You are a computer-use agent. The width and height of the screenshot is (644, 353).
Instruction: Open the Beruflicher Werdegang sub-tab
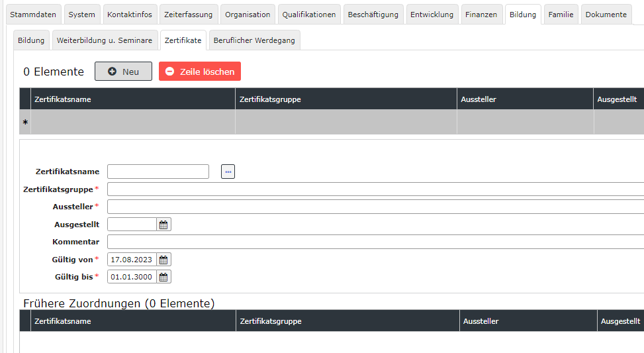tap(254, 40)
